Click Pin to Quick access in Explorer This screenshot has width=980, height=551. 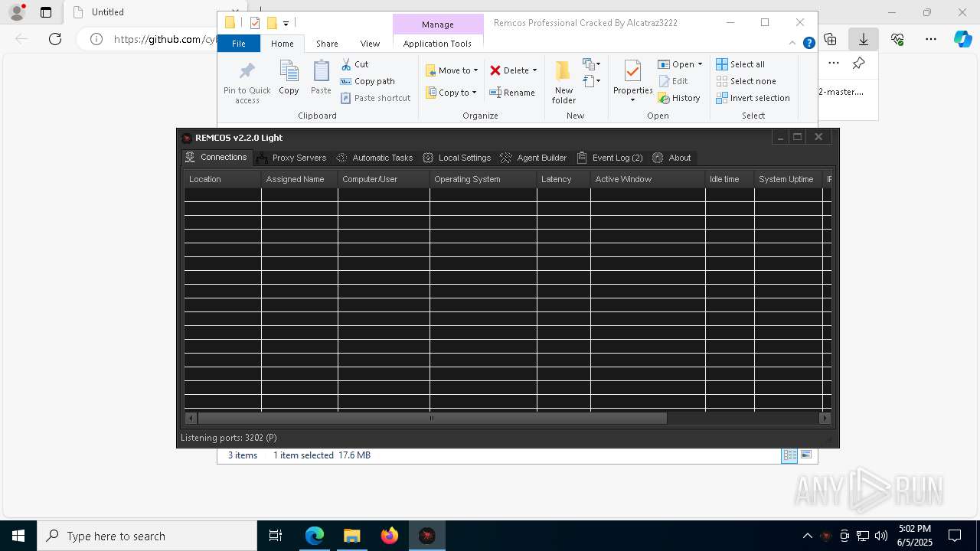247,83
